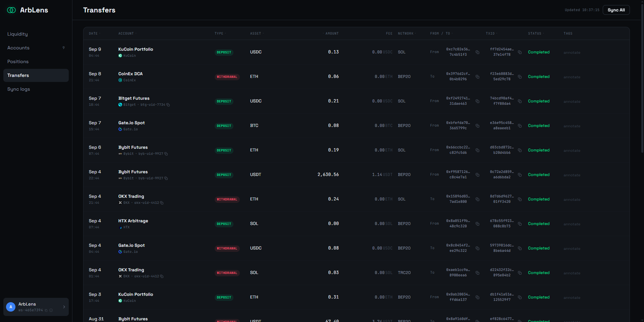
Task: Click the 'CoinEx DCA' account name
Action: click(130, 74)
